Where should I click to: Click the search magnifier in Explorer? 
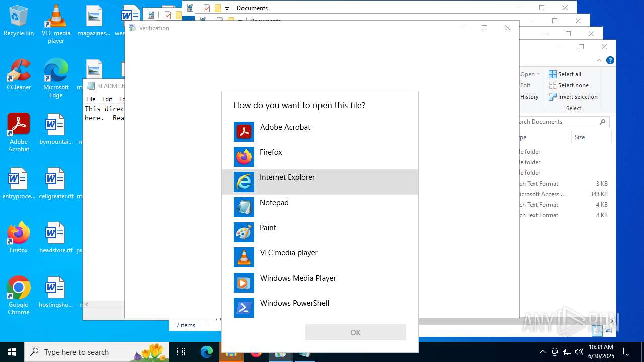pyautogui.click(x=602, y=122)
